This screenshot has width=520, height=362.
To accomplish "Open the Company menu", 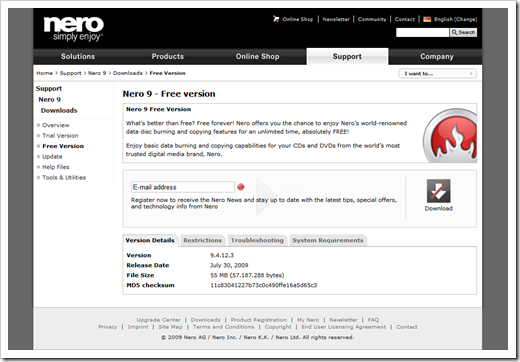I will pyautogui.click(x=437, y=56).
